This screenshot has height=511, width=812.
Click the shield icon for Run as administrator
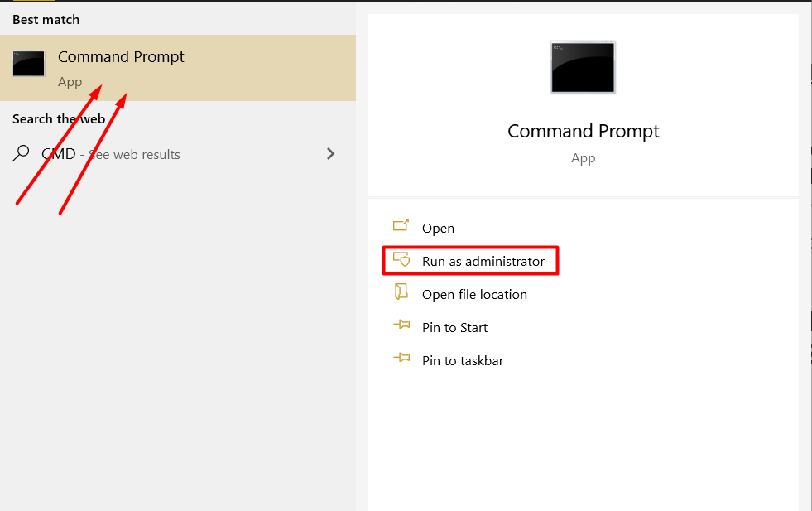401,260
